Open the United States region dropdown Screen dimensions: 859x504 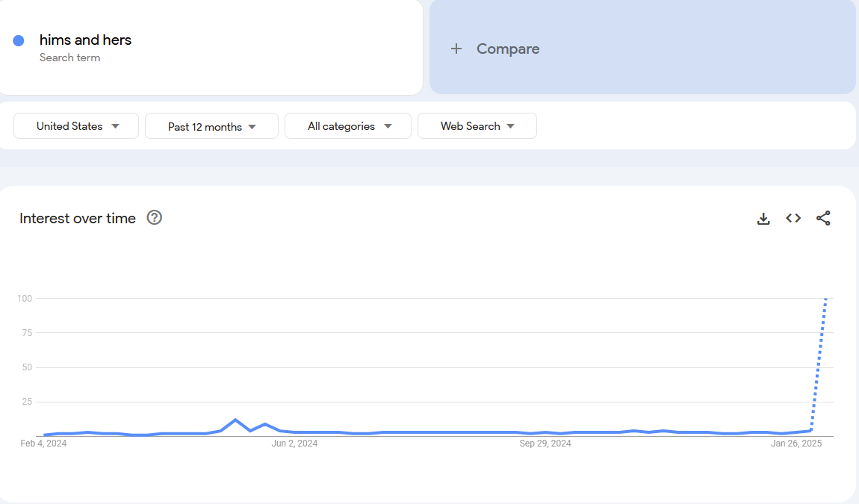coord(76,126)
